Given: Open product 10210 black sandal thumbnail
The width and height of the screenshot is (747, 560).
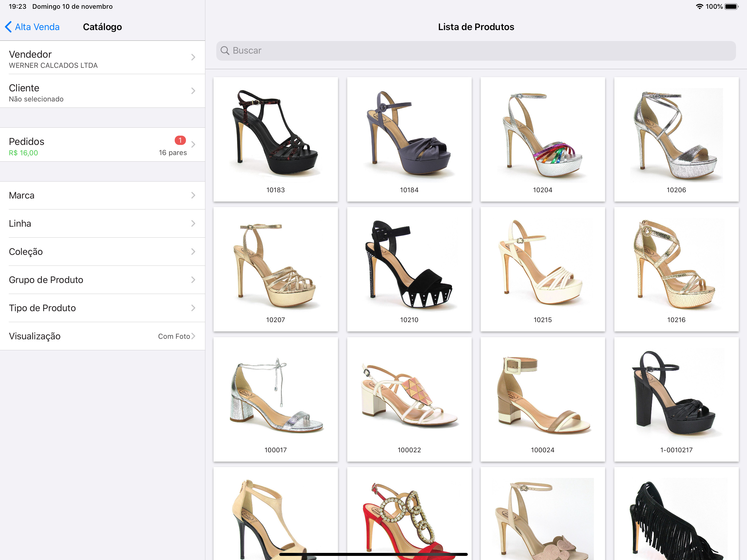Looking at the screenshot, I should click(409, 265).
